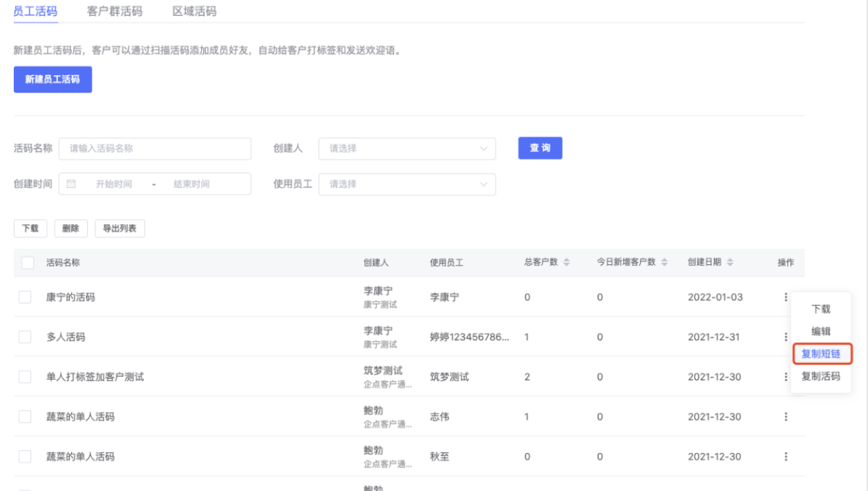Screen dimensions: 868x491
Task: Open more-actions menu for 蔬菜的单人活码 row with 志伟
Action: click(x=786, y=417)
